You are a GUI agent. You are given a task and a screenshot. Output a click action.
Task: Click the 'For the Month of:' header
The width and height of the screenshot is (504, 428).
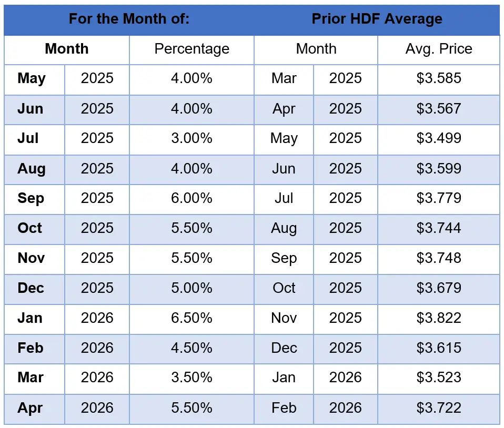(x=129, y=19)
